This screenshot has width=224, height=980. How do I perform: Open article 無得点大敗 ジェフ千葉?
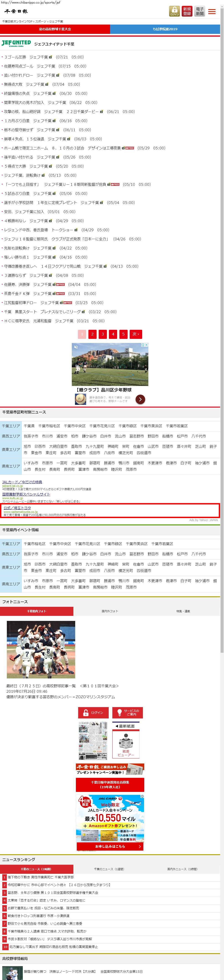pyautogui.click(x=24, y=84)
